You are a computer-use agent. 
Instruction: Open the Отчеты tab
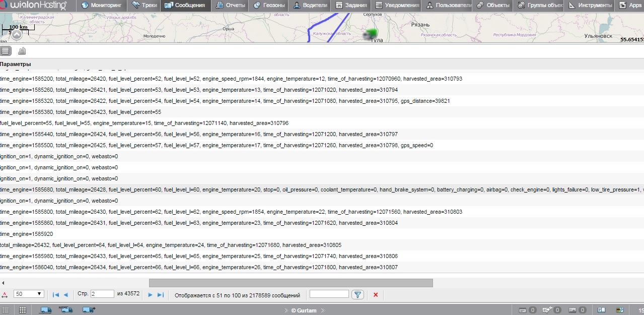(230, 6)
